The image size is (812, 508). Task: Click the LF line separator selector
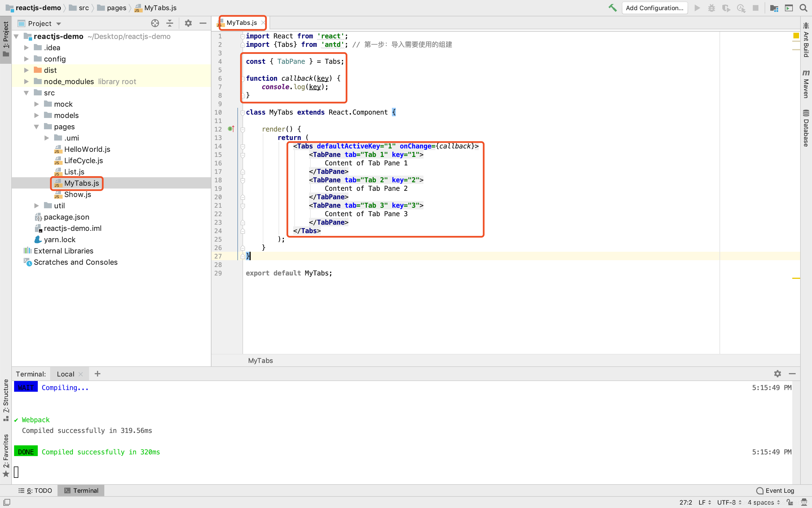(x=705, y=502)
